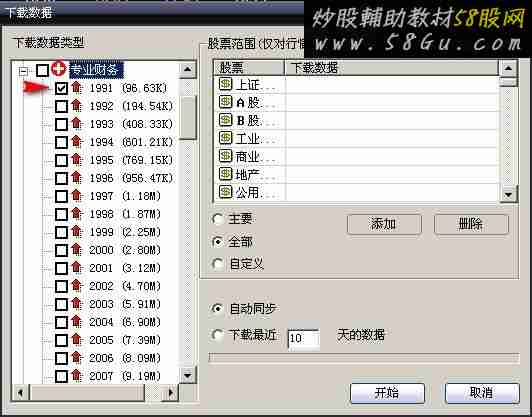
Task: Click the 添加 button
Action: click(384, 224)
